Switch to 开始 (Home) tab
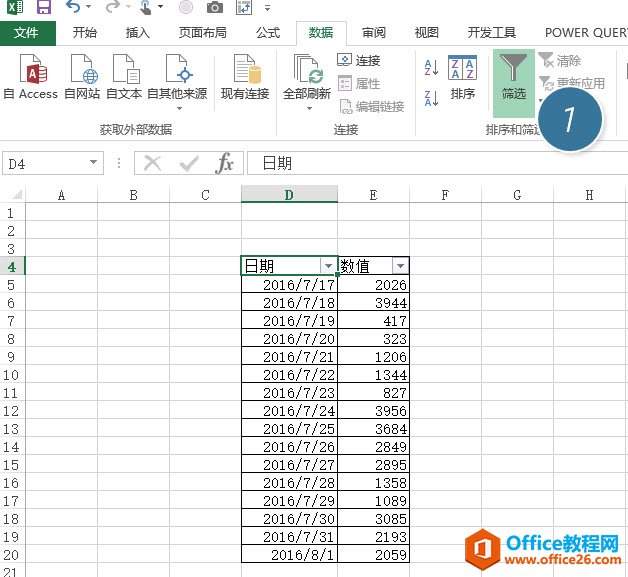The width and height of the screenshot is (628, 577). pyautogui.click(x=85, y=32)
